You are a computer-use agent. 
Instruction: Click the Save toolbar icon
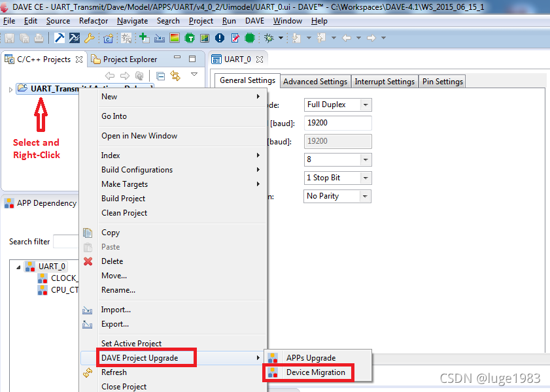coord(9,38)
